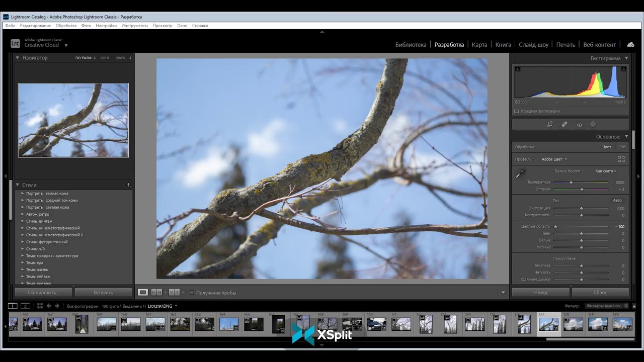Expand the Портреты: темная кожа preset group
The width and height of the screenshot is (644, 362).
tap(23, 194)
